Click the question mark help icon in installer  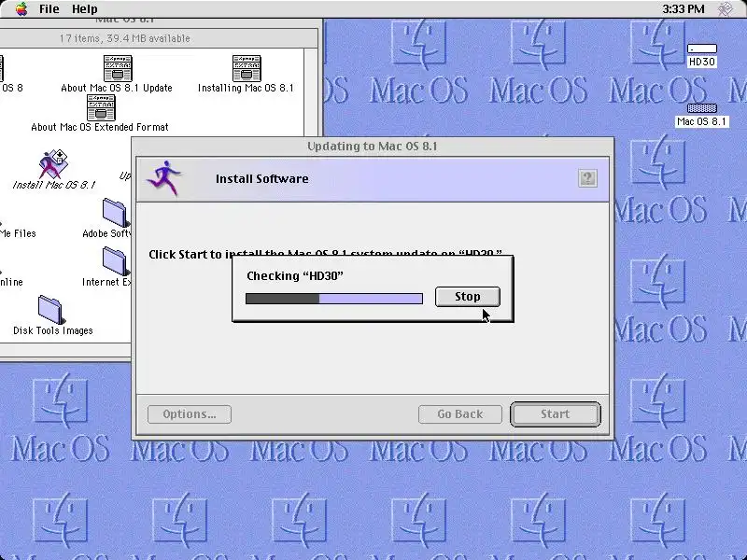pos(587,178)
